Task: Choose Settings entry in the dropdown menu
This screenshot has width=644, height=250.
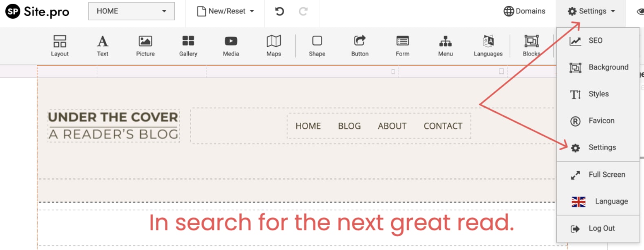Action: click(x=598, y=147)
